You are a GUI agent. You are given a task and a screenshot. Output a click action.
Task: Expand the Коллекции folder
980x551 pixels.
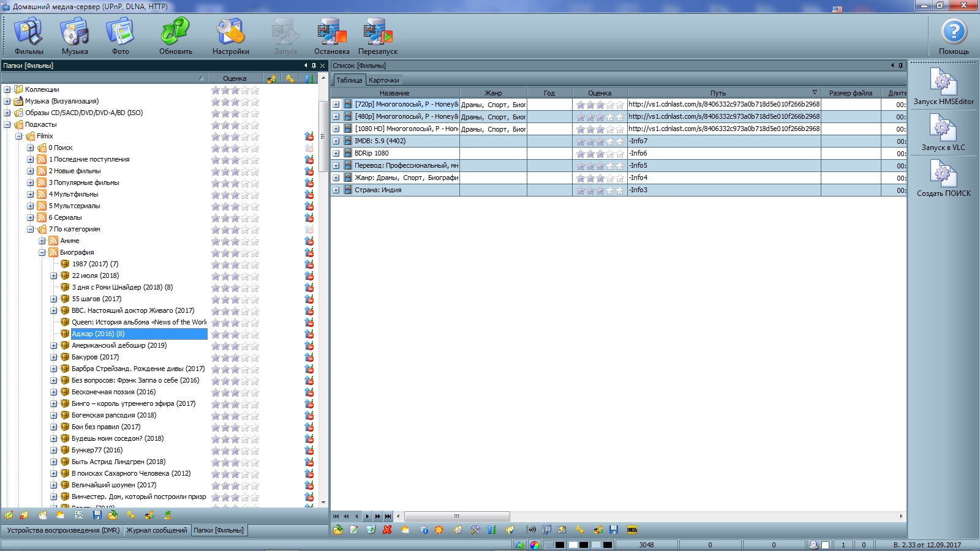pyautogui.click(x=7, y=90)
